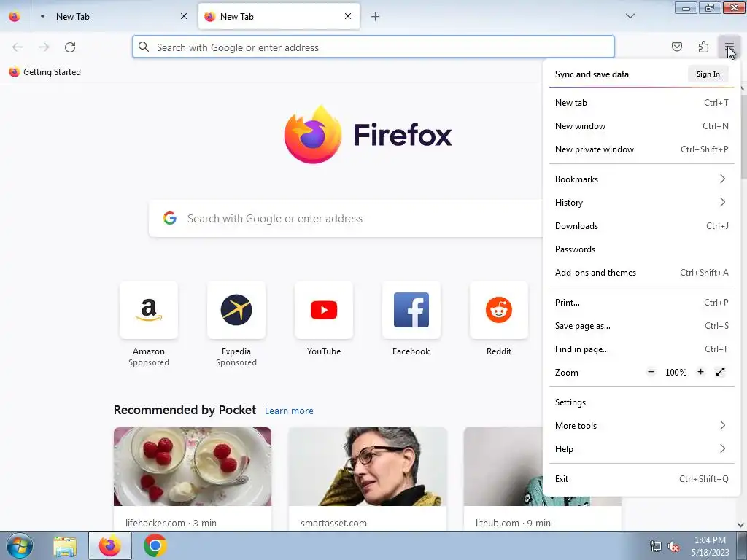Zoom in with the plus button
Viewport: 747px width, 560px height.
click(700, 372)
